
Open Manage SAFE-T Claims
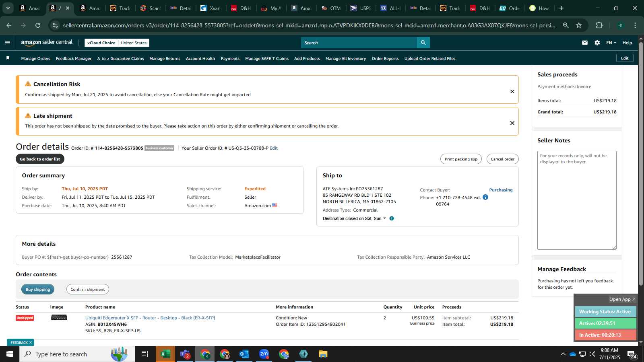[x=267, y=58]
